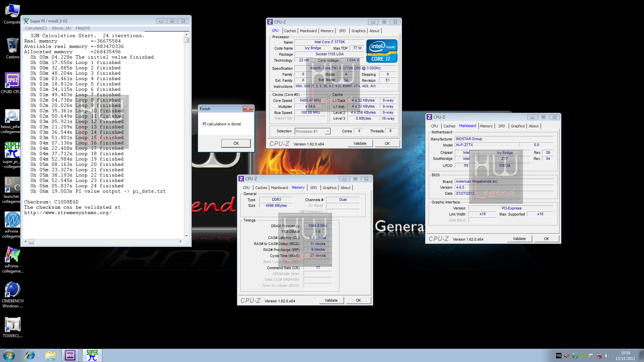Select the super_pi desktop shortcut icon
This screenshot has width=644, height=362.
click(12, 155)
